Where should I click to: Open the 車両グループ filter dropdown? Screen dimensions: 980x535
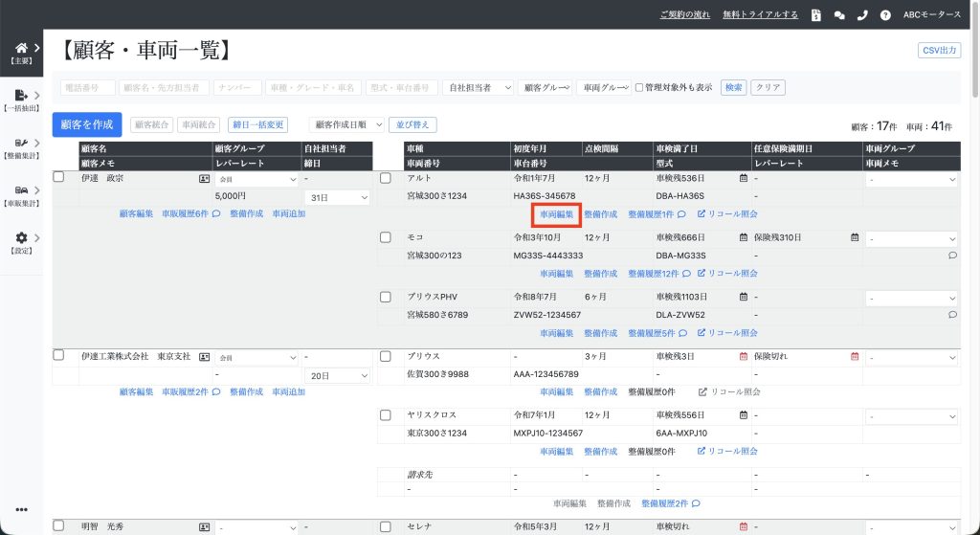604,87
